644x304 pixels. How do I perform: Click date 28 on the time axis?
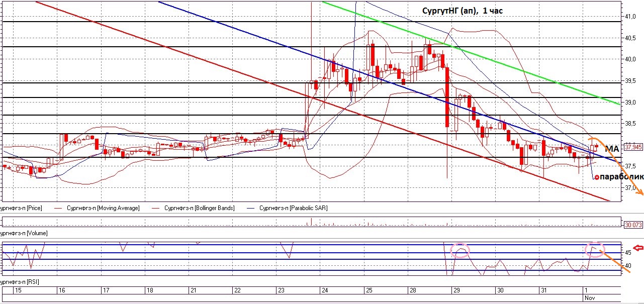pyautogui.click(x=413, y=291)
